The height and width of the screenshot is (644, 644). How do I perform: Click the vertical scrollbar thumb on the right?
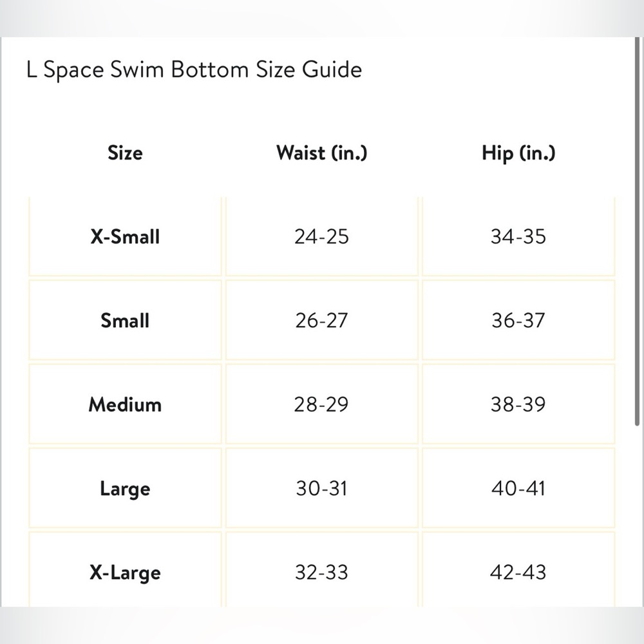pyautogui.click(x=637, y=232)
